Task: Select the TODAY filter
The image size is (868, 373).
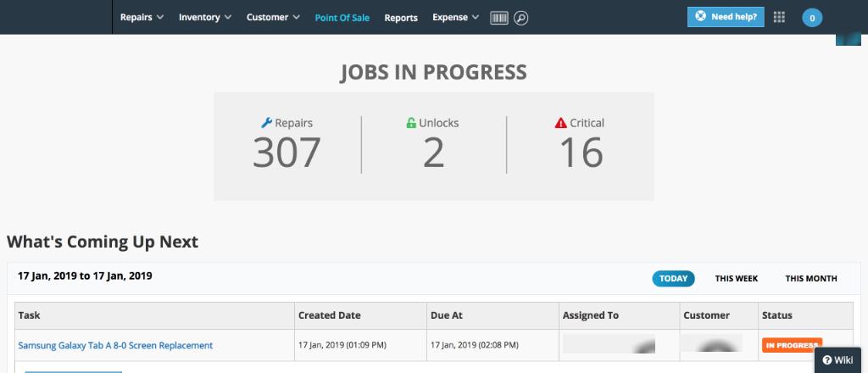Action: click(673, 278)
